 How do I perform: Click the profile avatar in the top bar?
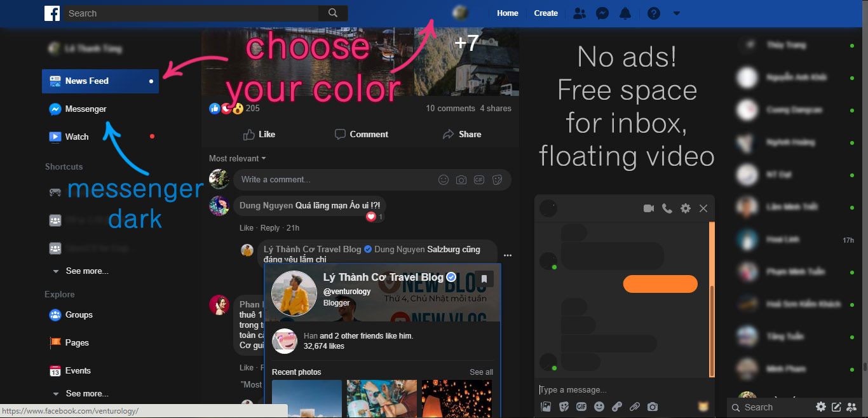coord(460,13)
